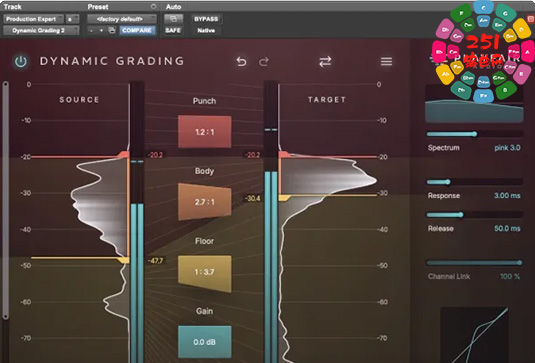Click the source/target swap arrows icon
The image size is (535, 363).
325,62
